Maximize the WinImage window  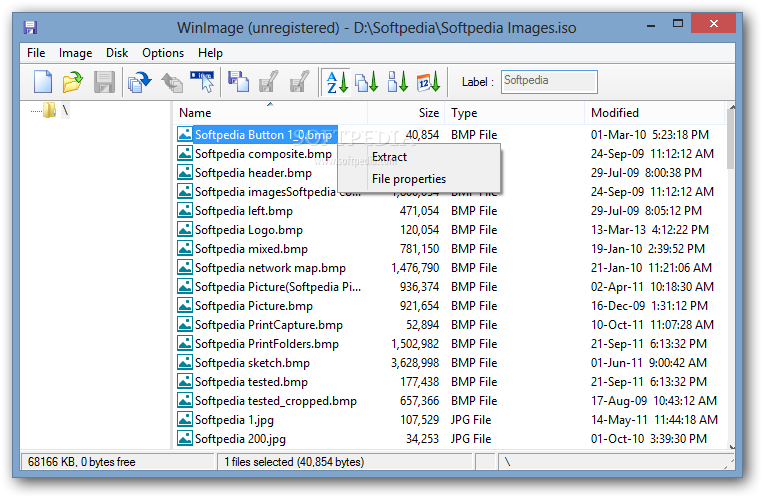pyautogui.click(x=678, y=23)
